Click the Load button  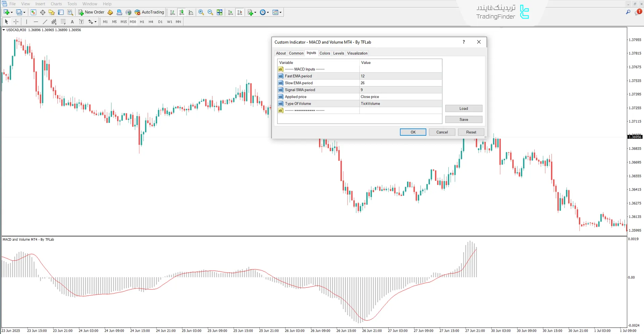(463, 108)
